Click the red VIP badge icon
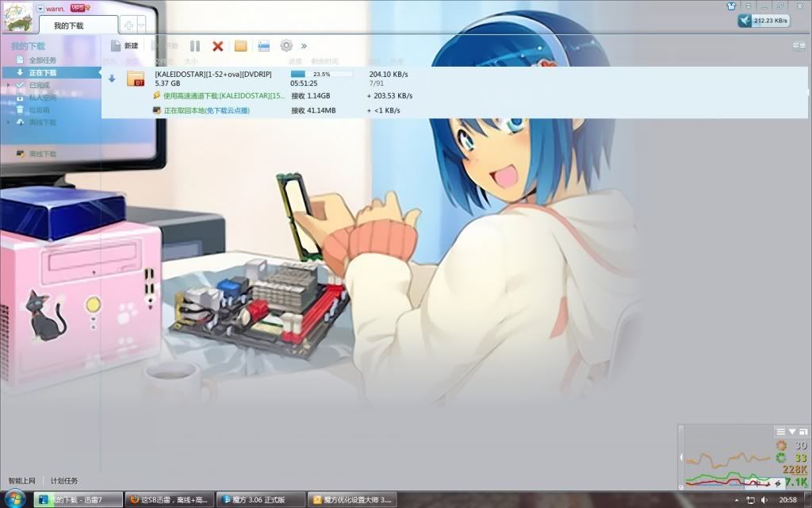 [78, 8]
